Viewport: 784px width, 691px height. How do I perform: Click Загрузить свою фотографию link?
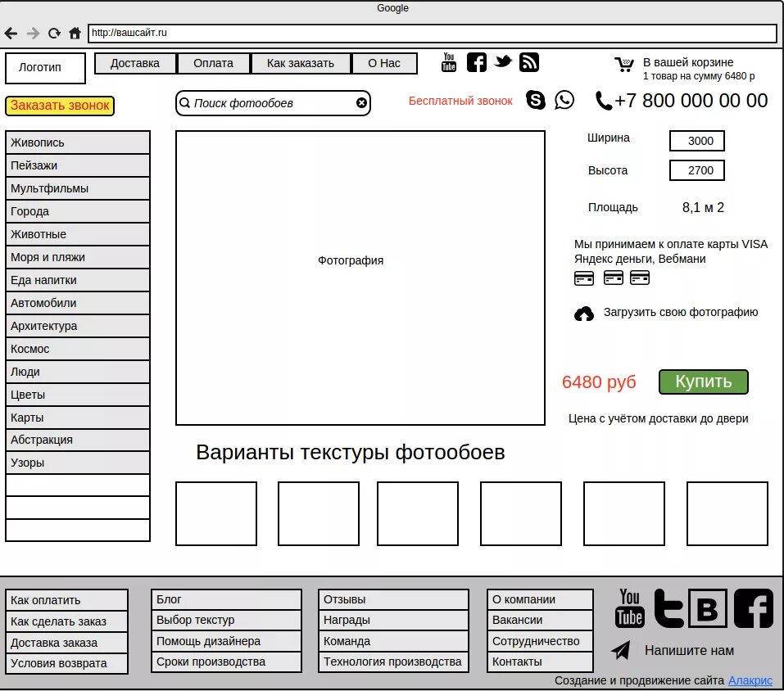coord(681,312)
